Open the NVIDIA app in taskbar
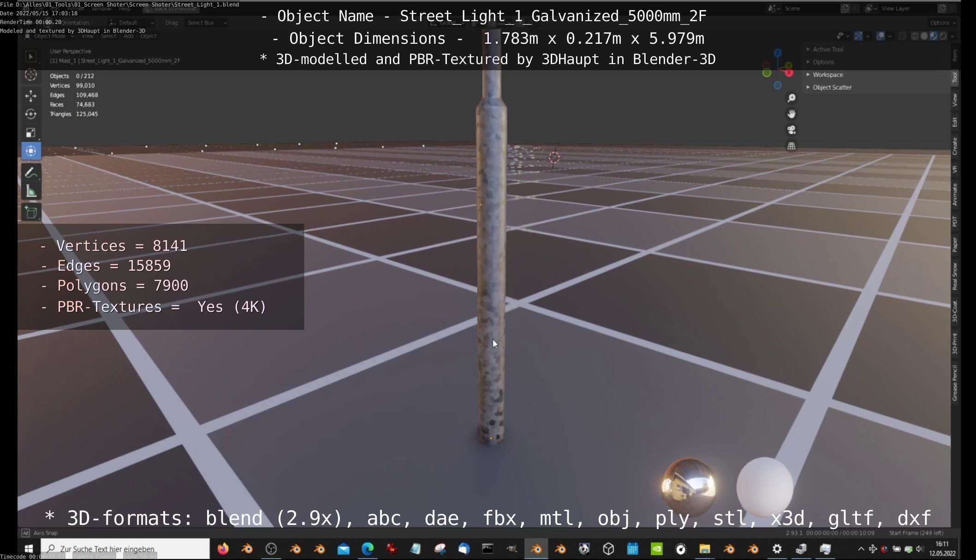 (657, 549)
